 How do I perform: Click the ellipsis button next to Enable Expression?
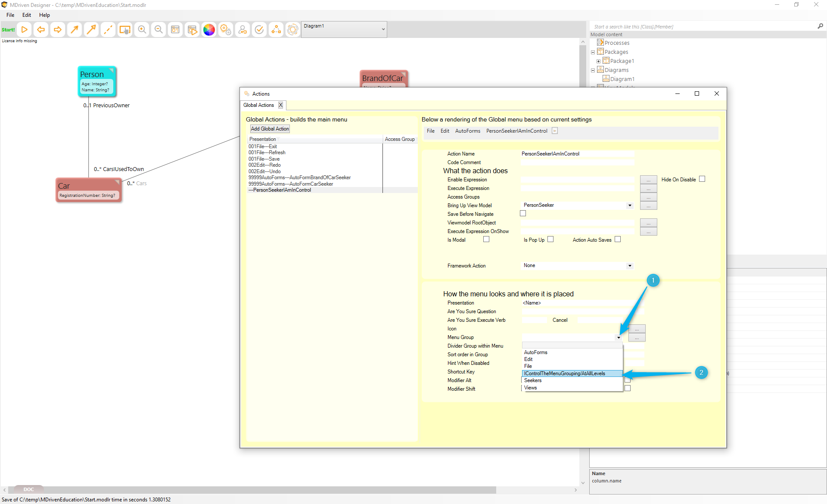click(x=648, y=180)
